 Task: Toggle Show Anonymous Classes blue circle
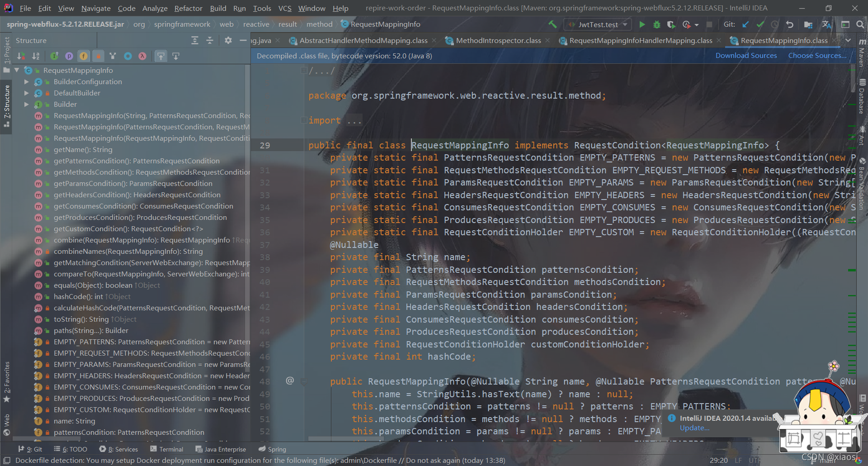(x=128, y=56)
